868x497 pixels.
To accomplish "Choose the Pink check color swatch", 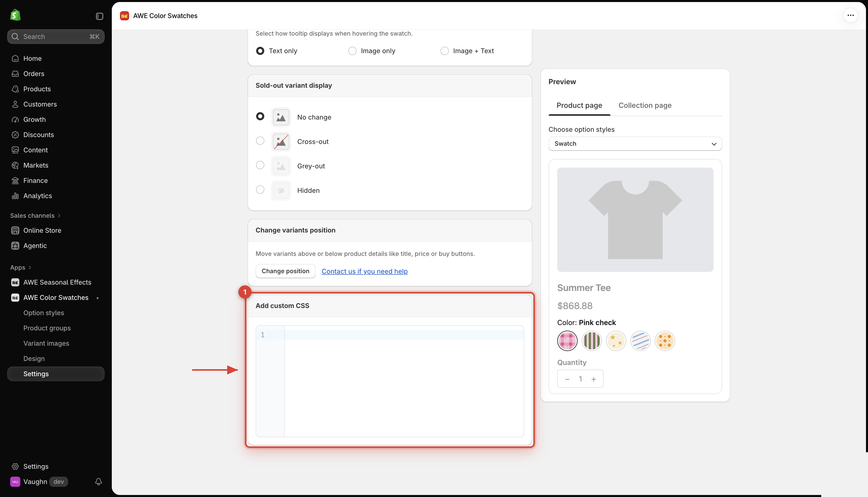I will click(x=567, y=341).
